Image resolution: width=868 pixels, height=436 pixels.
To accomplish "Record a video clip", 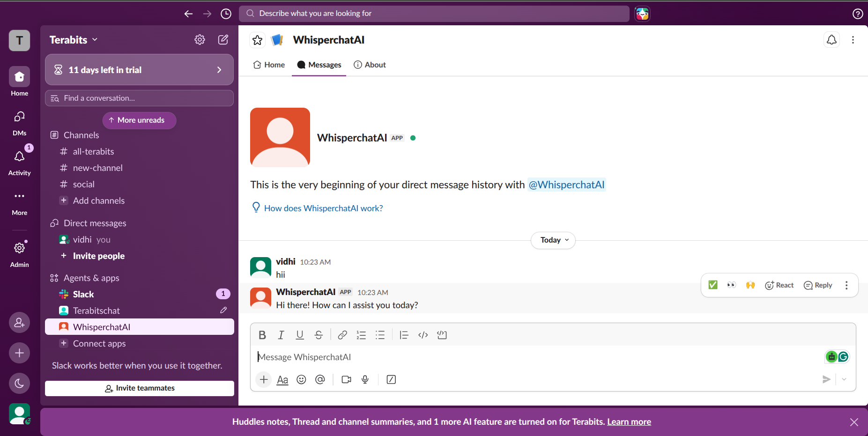I will click(346, 379).
